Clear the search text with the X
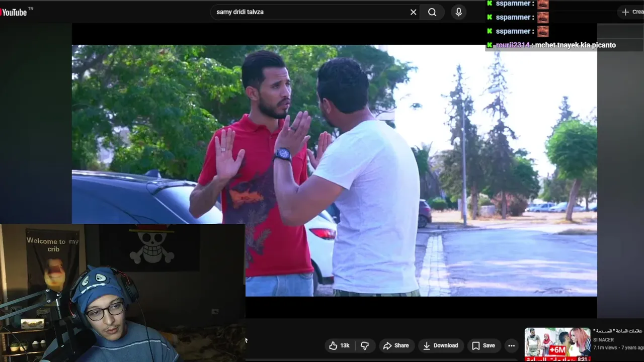This screenshot has width=644, height=362. (x=413, y=12)
